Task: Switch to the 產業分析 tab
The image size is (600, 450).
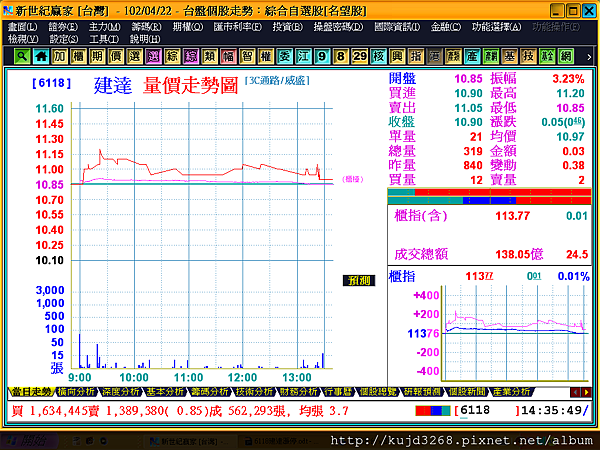Action: (x=510, y=392)
